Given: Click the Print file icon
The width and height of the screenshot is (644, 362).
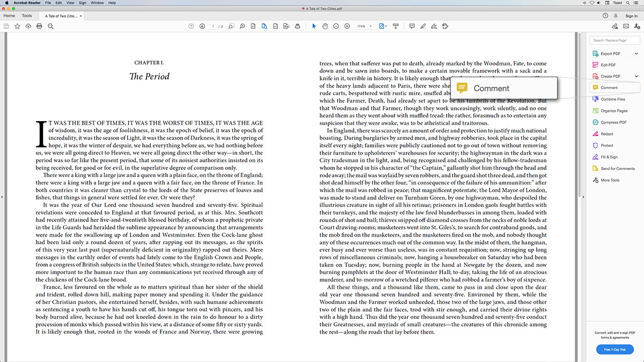Looking at the screenshot, I should point(39,26).
